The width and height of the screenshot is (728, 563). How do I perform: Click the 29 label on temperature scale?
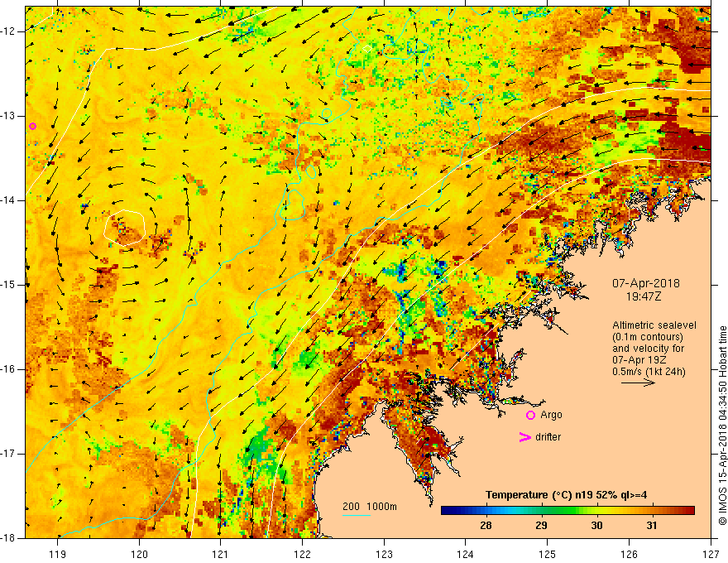click(x=541, y=526)
